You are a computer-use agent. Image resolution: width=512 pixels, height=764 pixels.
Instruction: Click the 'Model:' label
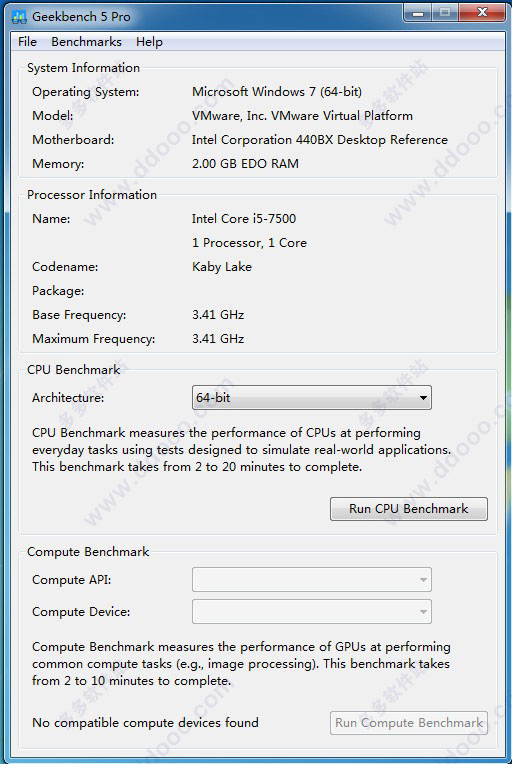click(x=53, y=116)
